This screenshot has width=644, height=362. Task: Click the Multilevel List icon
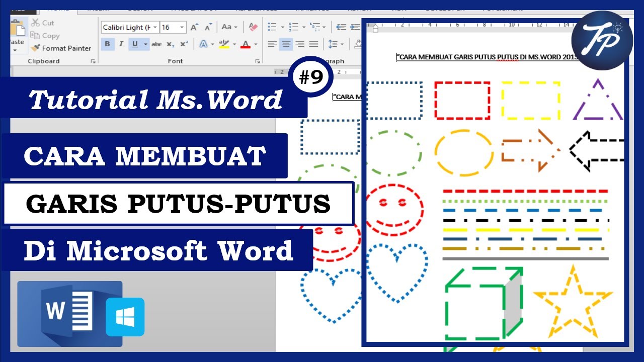[315, 27]
